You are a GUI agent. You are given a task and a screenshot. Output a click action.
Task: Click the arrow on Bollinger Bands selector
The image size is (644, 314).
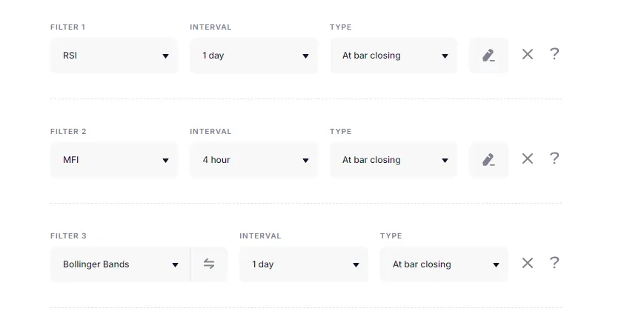pyautogui.click(x=176, y=265)
